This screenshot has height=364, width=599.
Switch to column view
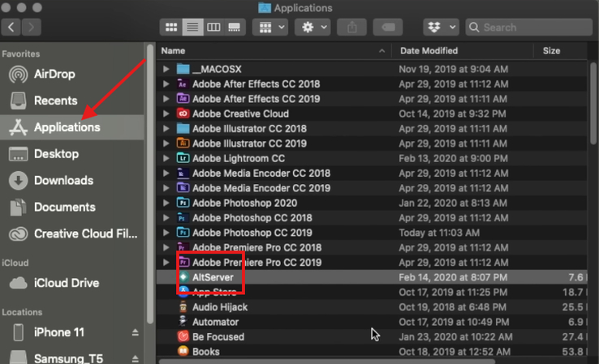pyautogui.click(x=213, y=27)
